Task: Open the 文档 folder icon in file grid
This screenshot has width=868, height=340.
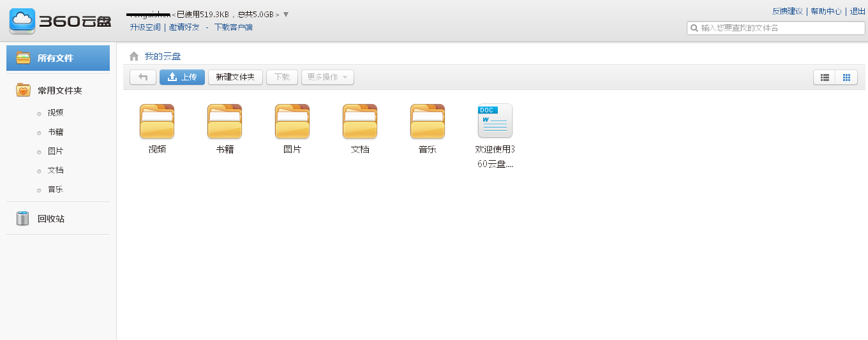Action: coord(360,121)
